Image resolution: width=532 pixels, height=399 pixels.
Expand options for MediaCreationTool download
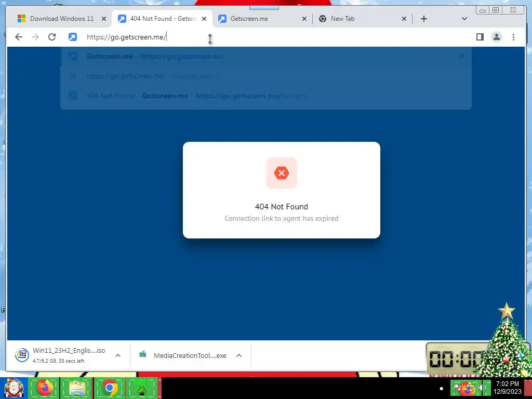(239, 355)
